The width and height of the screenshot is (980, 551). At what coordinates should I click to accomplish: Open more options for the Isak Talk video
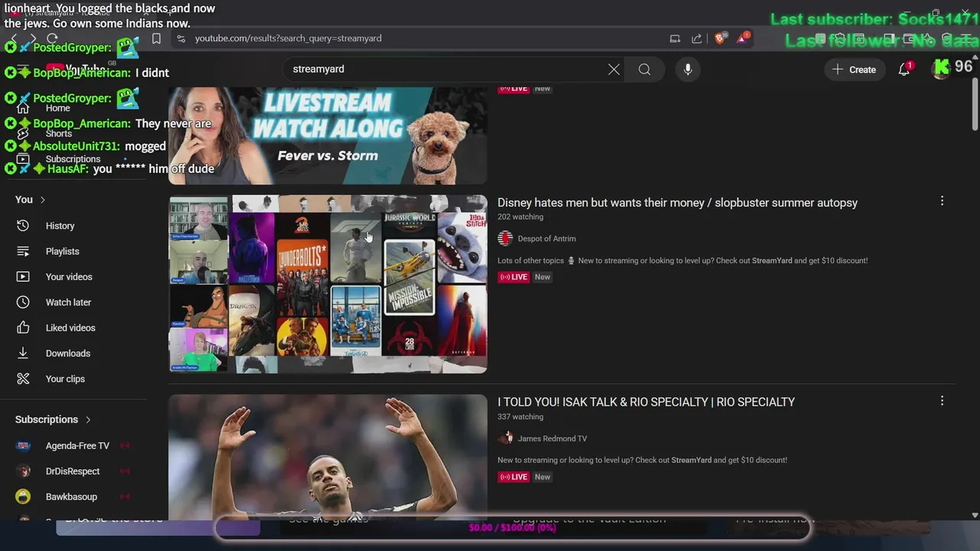pyautogui.click(x=942, y=400)
